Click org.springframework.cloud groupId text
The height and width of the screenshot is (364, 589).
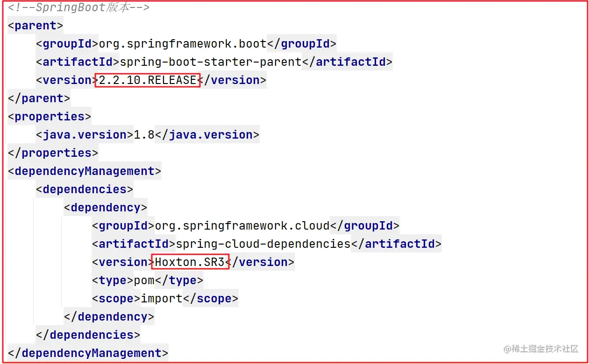242,226
